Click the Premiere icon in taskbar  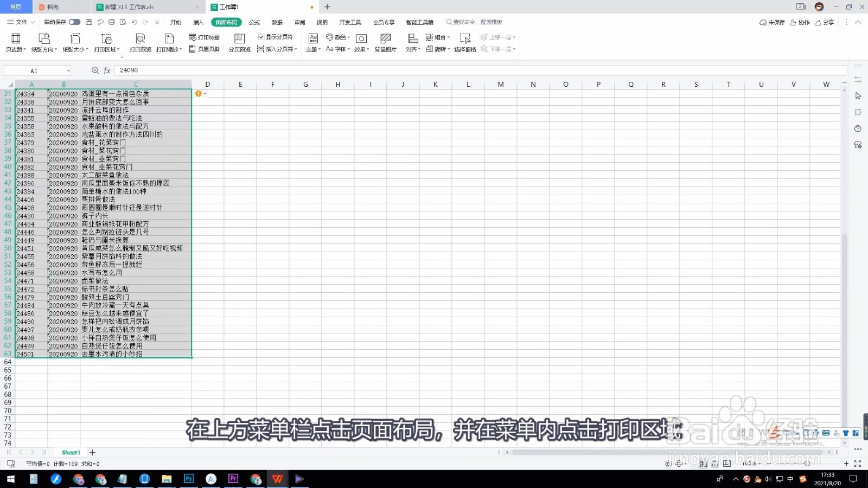(x=233, y=479)
